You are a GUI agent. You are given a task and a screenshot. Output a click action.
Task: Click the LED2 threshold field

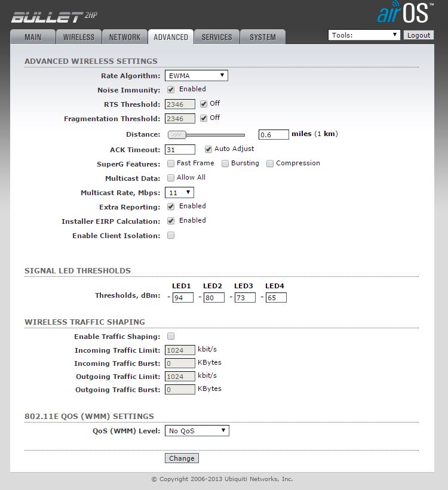(214, 297)
